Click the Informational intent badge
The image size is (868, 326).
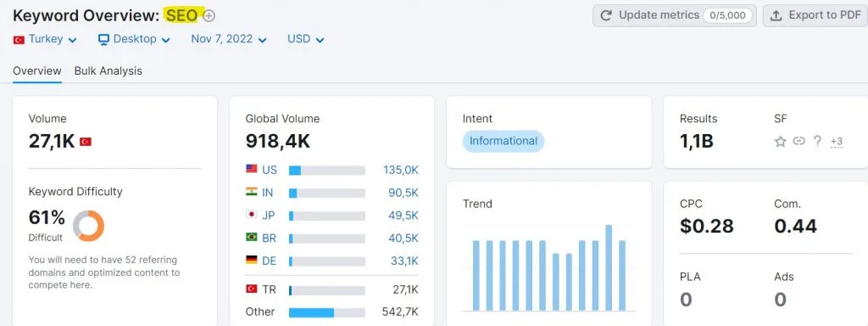(x=504, y=141)
